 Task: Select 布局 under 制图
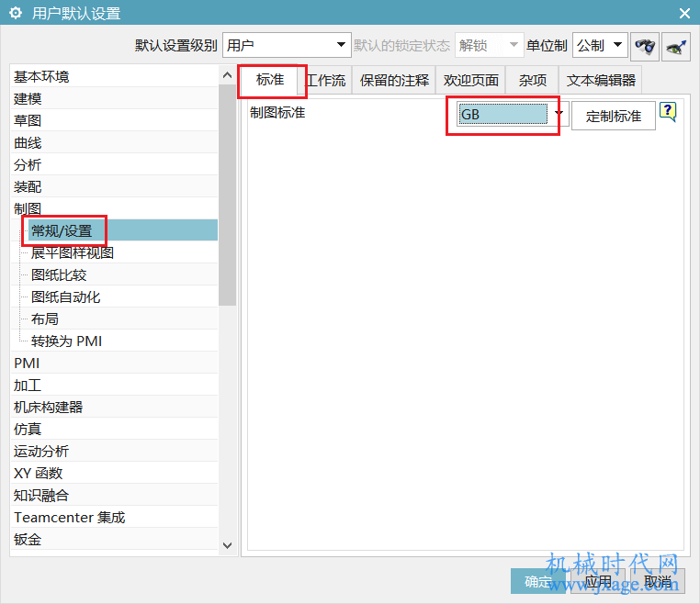(123, 319)
